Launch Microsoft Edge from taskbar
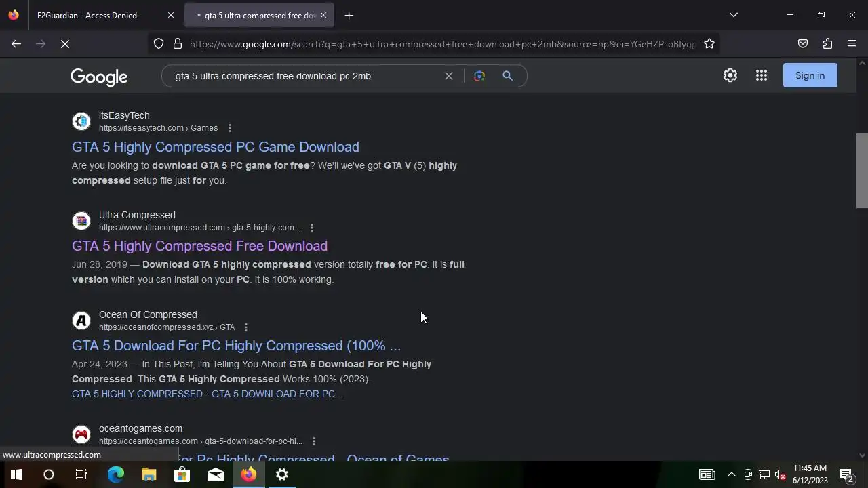 pyautogui.click(x=116, y=474)
